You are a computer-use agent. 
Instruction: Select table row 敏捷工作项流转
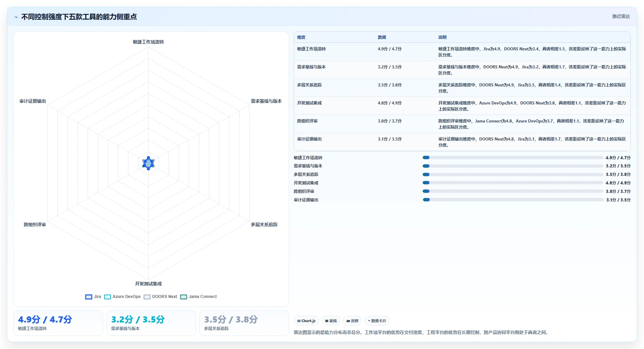[x=462, y=52]
